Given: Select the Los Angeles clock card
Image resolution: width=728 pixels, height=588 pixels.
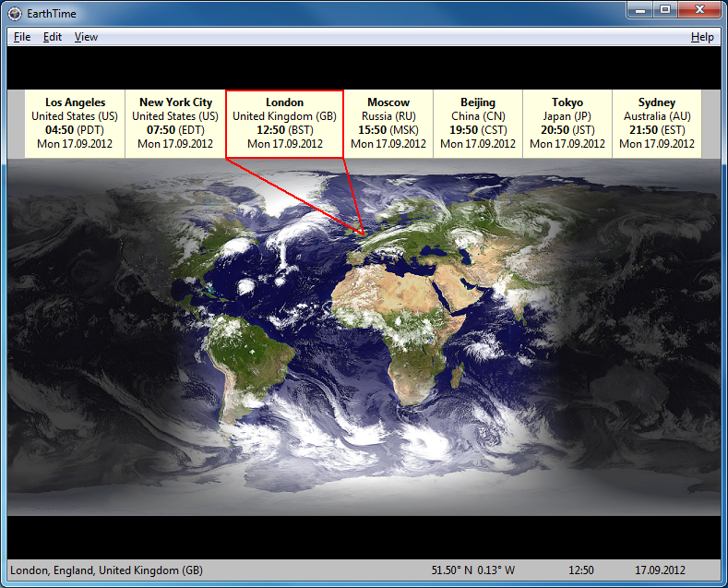Looking at the screenshot, I should (x=75, y=123).
